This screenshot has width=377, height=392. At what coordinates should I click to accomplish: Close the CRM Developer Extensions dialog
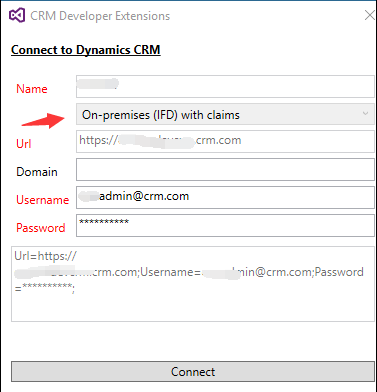click(369, 15)
